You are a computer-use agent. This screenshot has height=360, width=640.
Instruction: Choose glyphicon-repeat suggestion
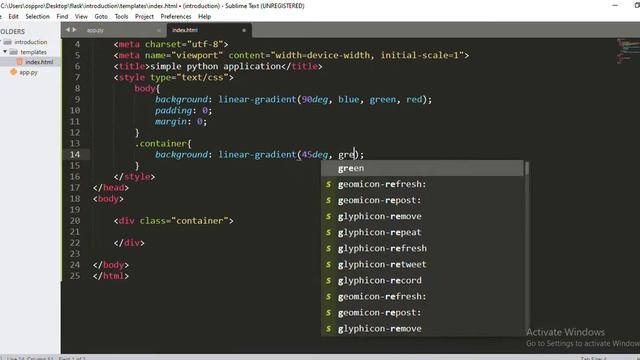tap(422, 232)
